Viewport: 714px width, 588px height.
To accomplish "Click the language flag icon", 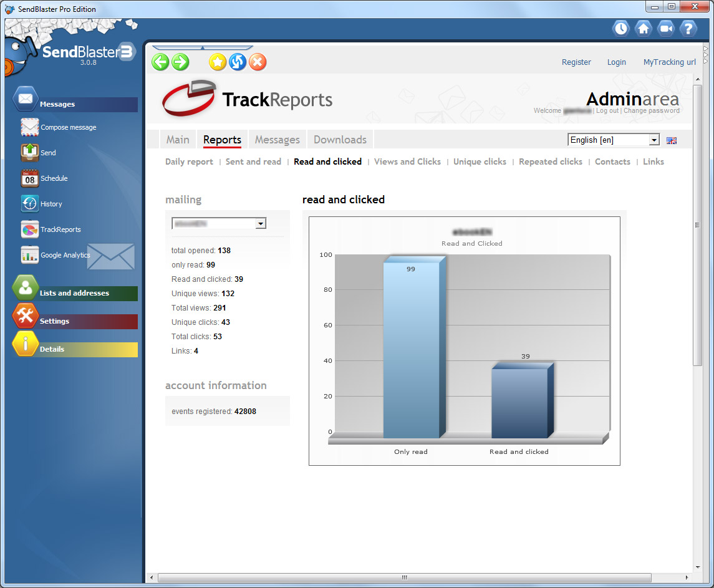I will 671,140.
